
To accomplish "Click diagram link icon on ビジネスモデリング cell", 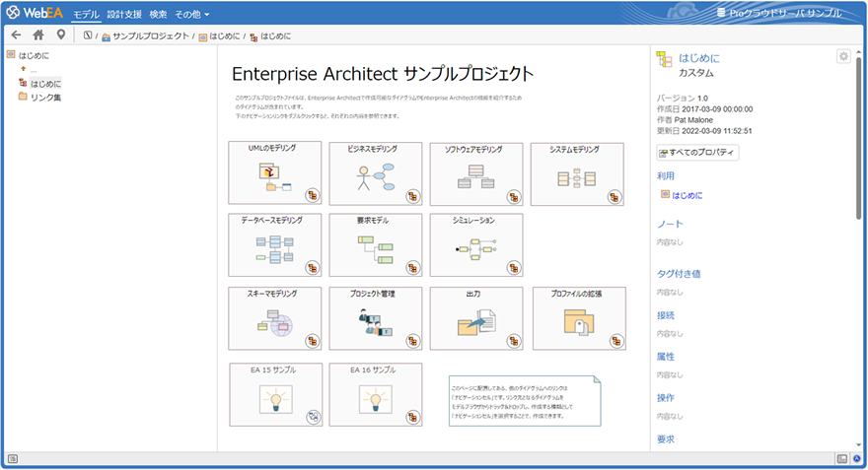I will (412, 196).
